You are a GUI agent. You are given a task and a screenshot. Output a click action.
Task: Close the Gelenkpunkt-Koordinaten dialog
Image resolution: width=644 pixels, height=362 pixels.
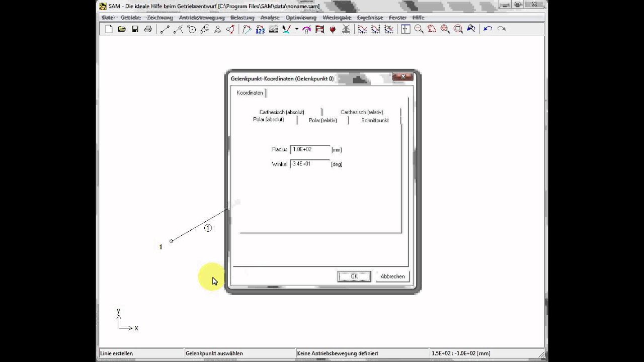(403, 77)
